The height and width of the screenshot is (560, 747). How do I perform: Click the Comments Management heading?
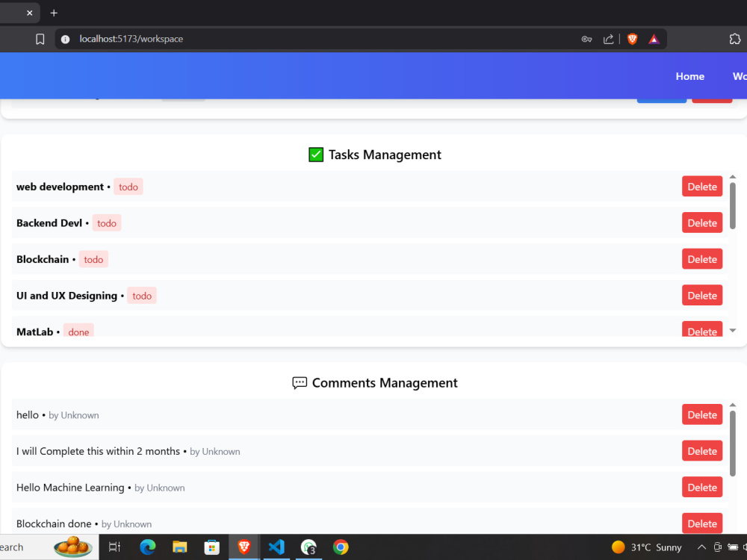click(x=385, y=383)
